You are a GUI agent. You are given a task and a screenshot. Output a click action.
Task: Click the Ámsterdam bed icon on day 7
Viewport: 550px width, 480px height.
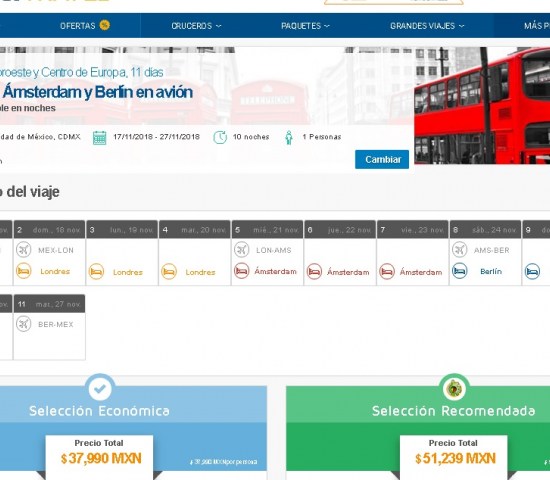(x=387, y=272)
